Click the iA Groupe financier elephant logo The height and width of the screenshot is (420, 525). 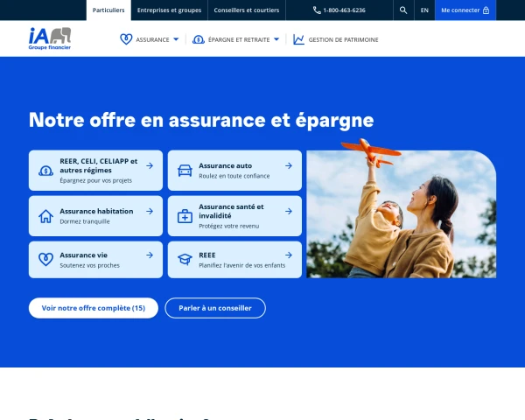pos(50,38)
